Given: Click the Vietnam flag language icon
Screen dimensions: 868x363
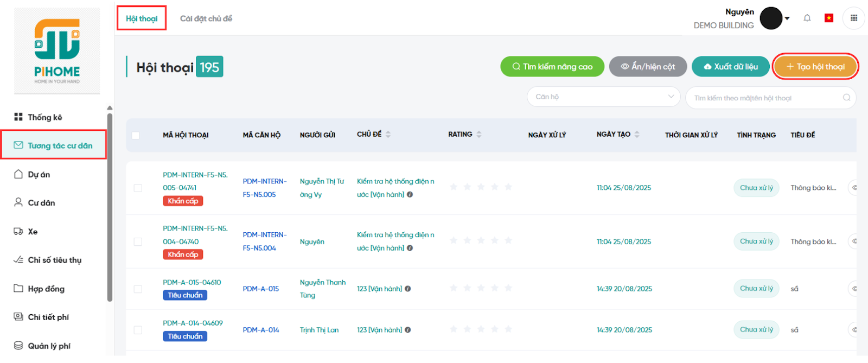Looking at the screenshot, I should point(829,18).
